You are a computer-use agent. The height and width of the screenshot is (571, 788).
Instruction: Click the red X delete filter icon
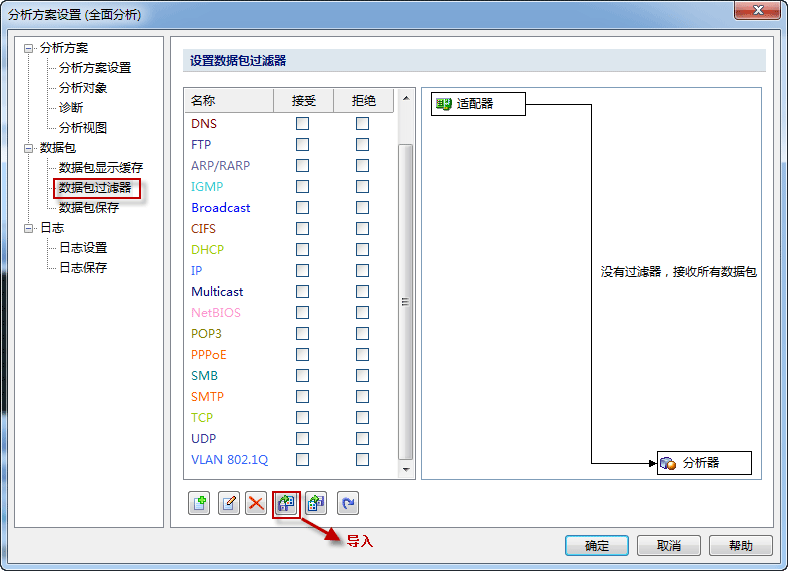pyautogui.click(x=256, y=504)
